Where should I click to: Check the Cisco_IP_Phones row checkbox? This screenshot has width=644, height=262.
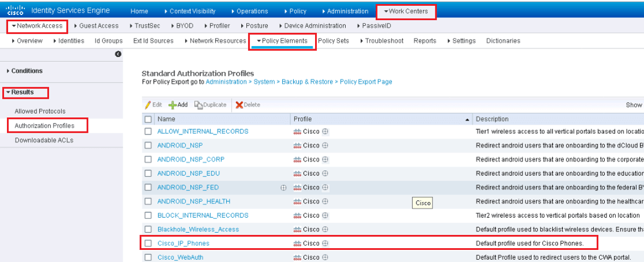pyautogui.click(x=148, y=243)
